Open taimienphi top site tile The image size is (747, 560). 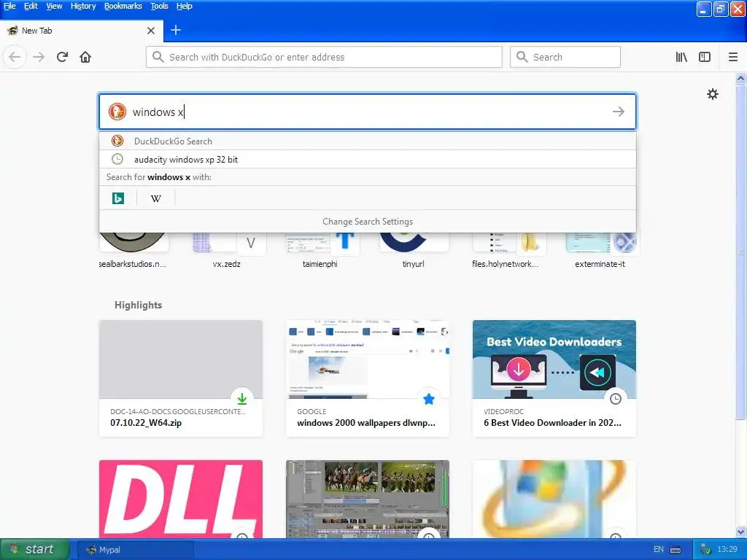click(x=320, y=251)
